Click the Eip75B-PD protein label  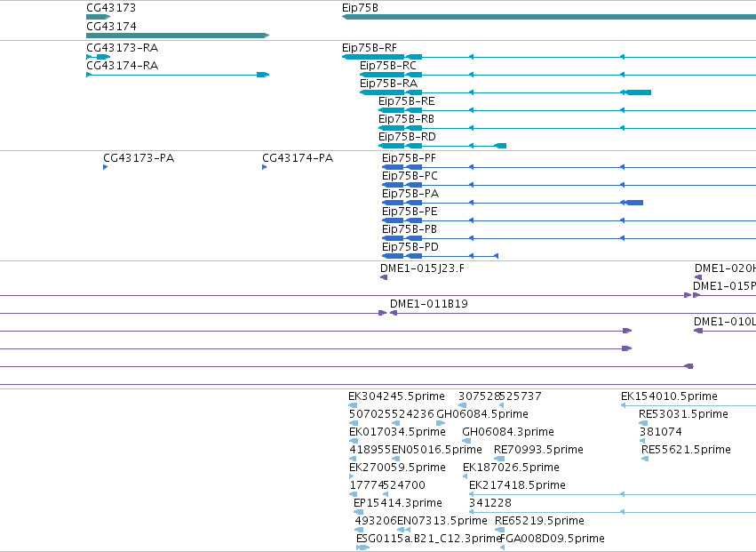[410, 247]
